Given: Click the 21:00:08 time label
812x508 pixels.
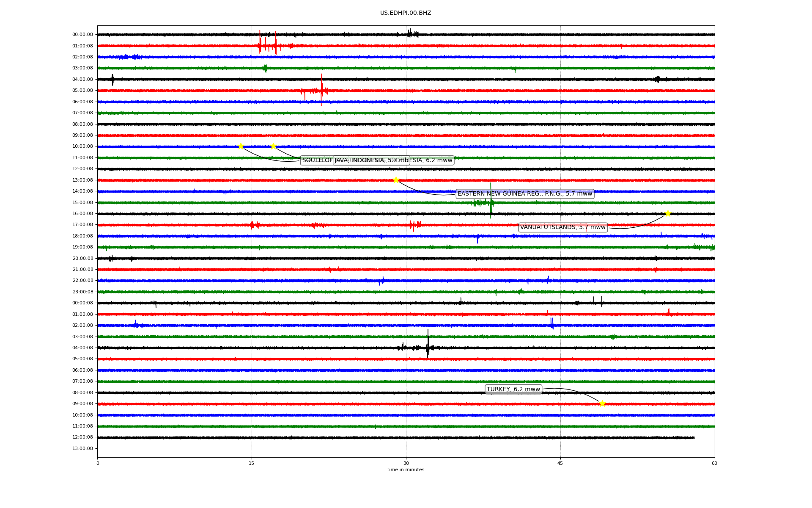Looking at the screenshot, I should (x=82, y=270).
